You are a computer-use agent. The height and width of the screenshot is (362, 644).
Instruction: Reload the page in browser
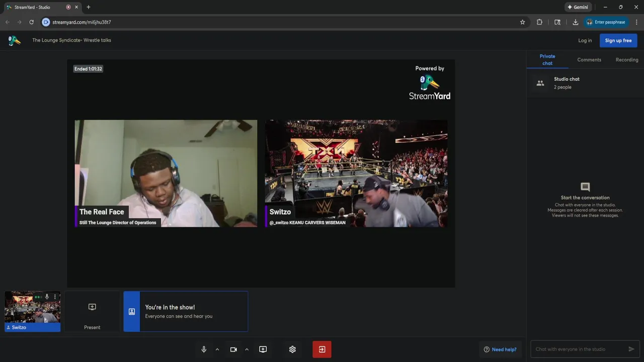[31, 22]
